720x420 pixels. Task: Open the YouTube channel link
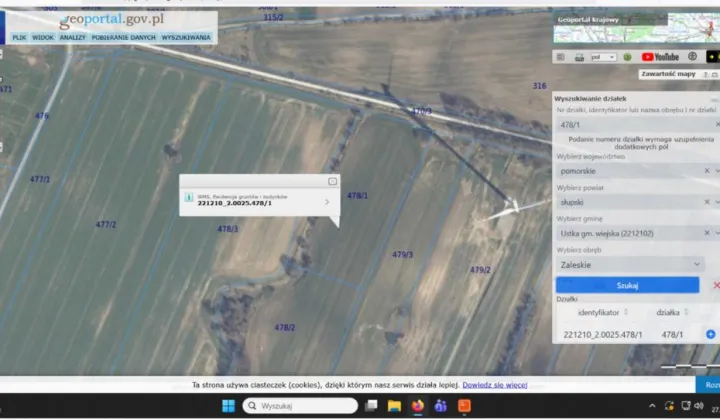coord(660,57)
